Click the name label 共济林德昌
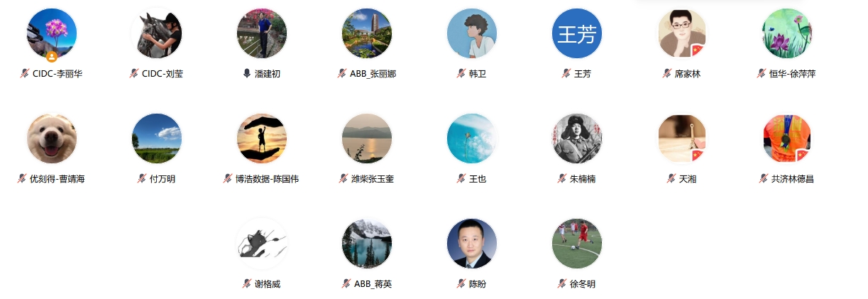The height and width of the screenshot is (299, 868). tap(793, 178)
